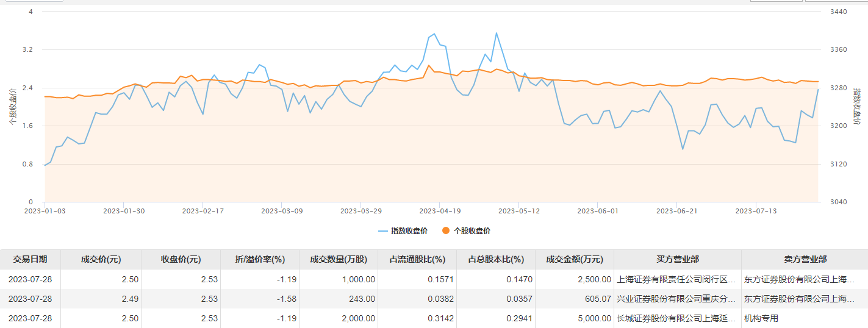Click the 成交金额(万元) column header
Viewport: 868px width, 328px height.
coord(575,259)
